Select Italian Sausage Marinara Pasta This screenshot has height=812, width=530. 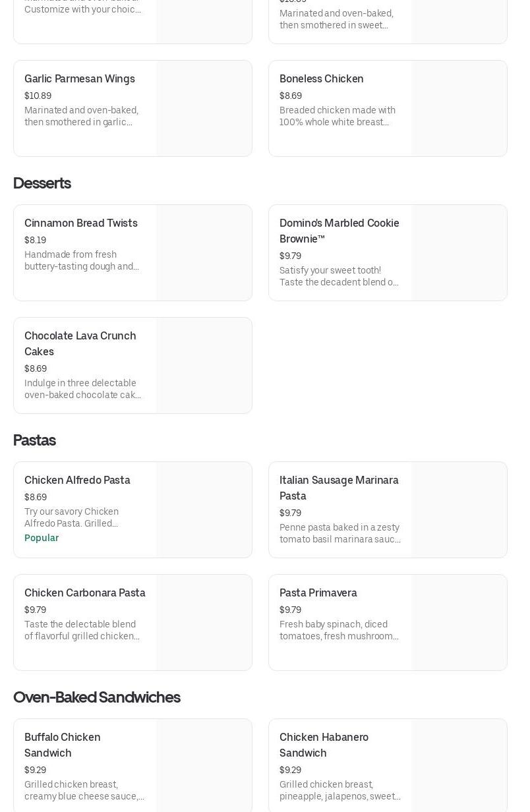click(388, 510)
